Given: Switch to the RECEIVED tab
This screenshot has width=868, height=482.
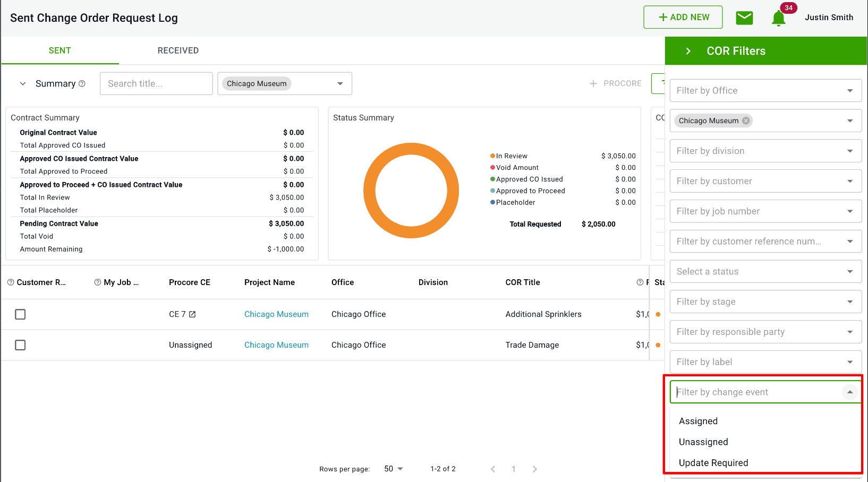Looking at the screenshot, I should (x=178, y=50).
